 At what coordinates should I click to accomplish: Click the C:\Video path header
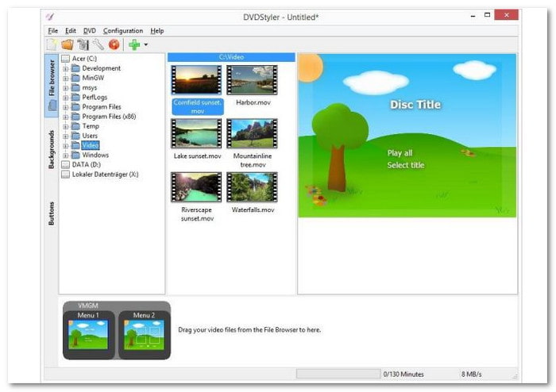[x=231, y=57]
